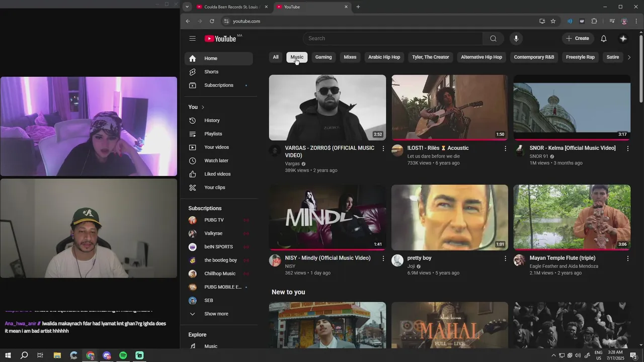The width and height of the screenshot is (644, 362).
Task: Open Subscriptions in the sidebar
Action: tap(219, 85)
